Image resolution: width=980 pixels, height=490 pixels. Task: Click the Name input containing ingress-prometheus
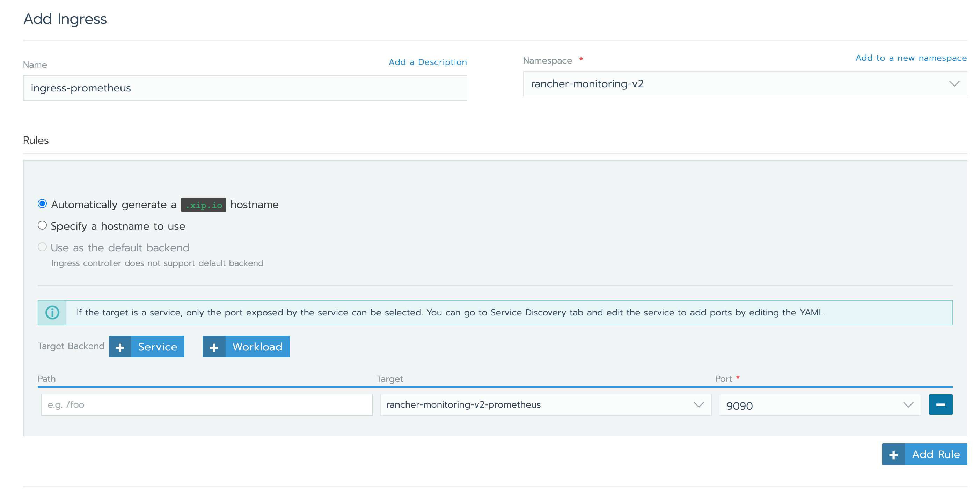coord(244,88)
